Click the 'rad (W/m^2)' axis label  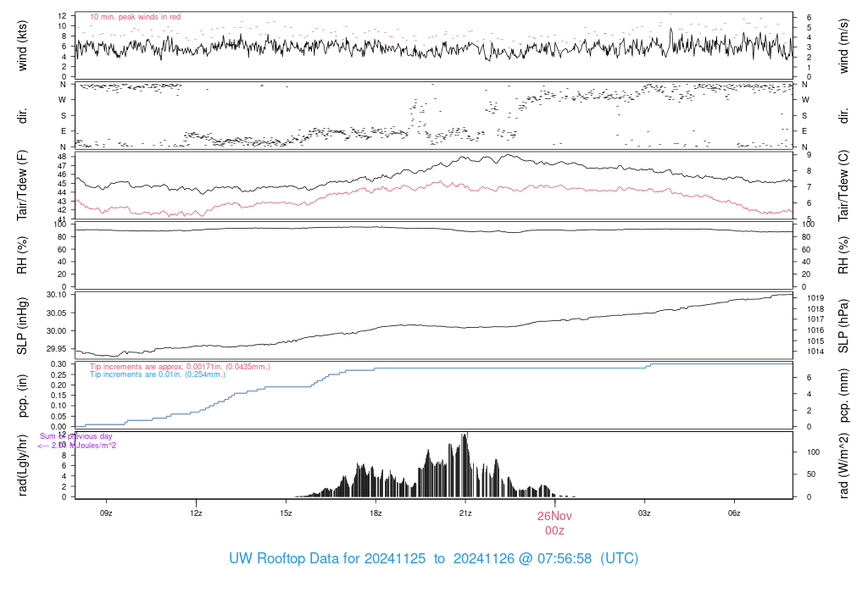(x=843, y=465)
